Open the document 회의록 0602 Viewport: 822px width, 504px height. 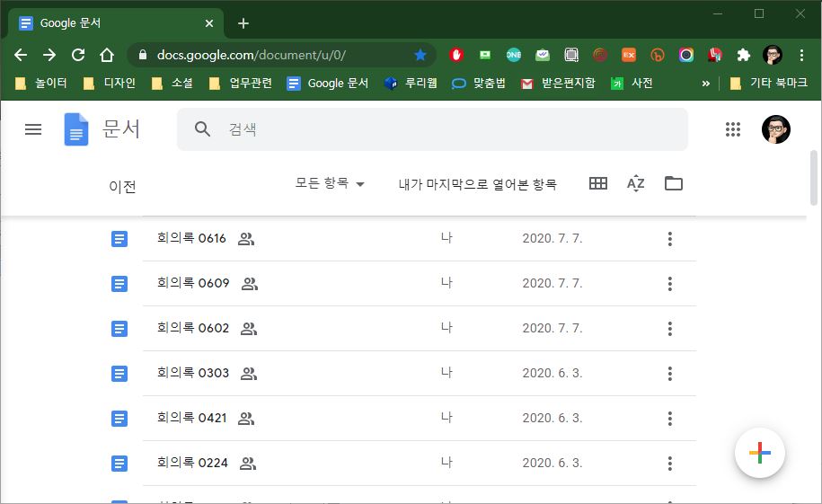pyautogui.click(x=193, y=328)
